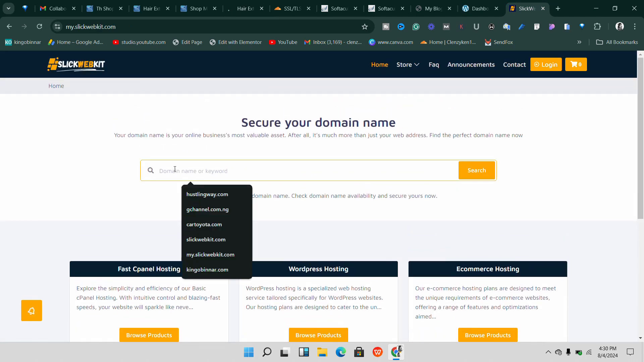Open the Task View taskbar icon
Viewport: 644px width, 362px height.
point(285,352)
